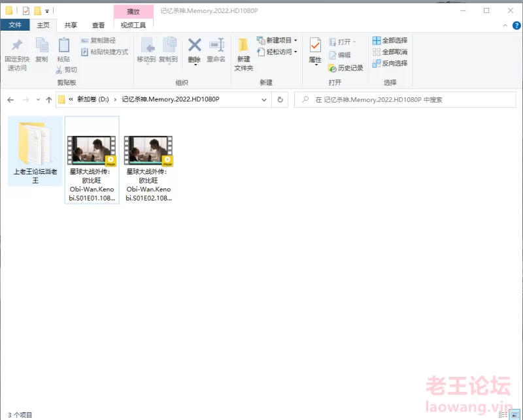Image resolution: width=523 pixels, height=420 pixels.
Task: Collapse the ribbon with the chevron
Action: (x=505, y=25)
